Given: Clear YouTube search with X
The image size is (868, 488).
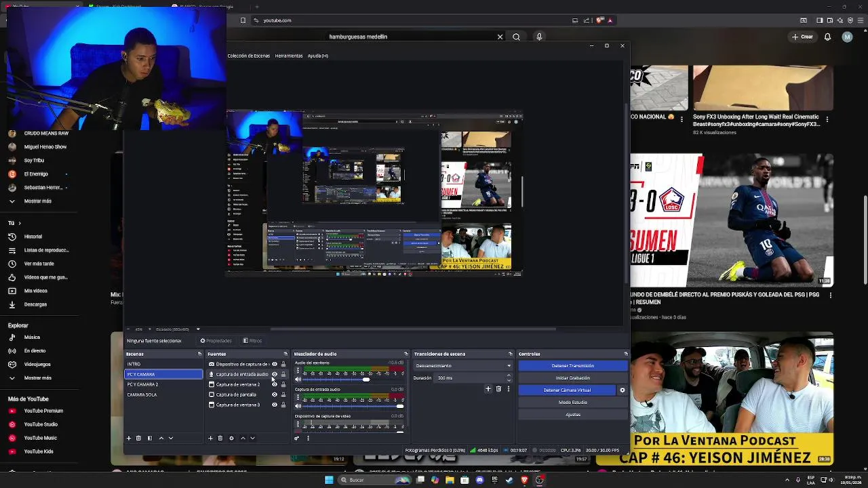Looking at the screenshot, I should point(500,37).
